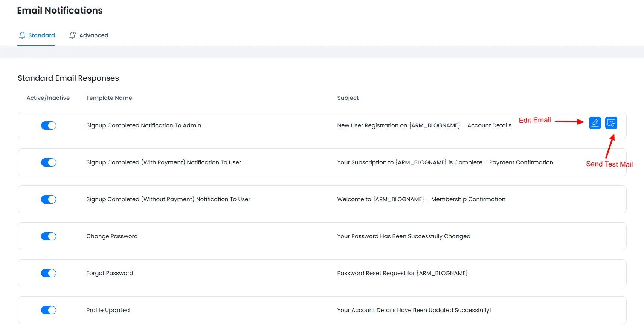Click the Template Name column header

pyautogui.click(x=109, y=98)
